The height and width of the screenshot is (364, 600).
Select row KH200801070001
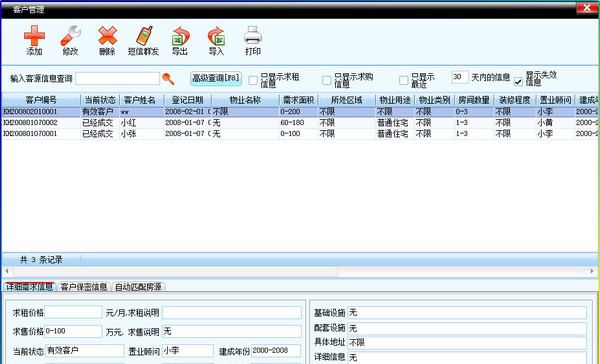(300, 134)
